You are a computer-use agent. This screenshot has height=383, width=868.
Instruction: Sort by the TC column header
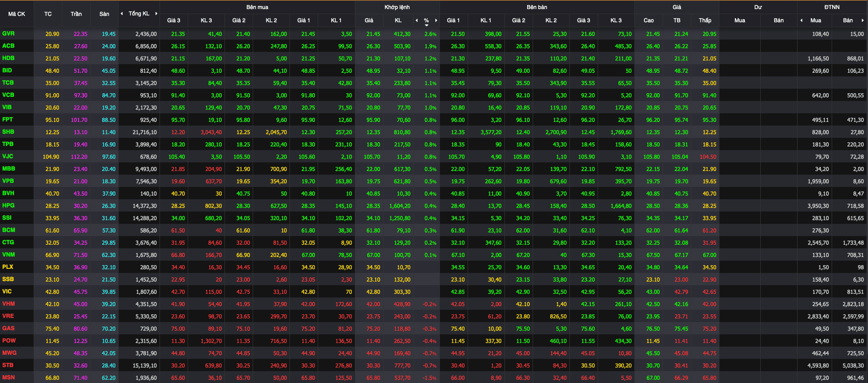tap(48, 14)
